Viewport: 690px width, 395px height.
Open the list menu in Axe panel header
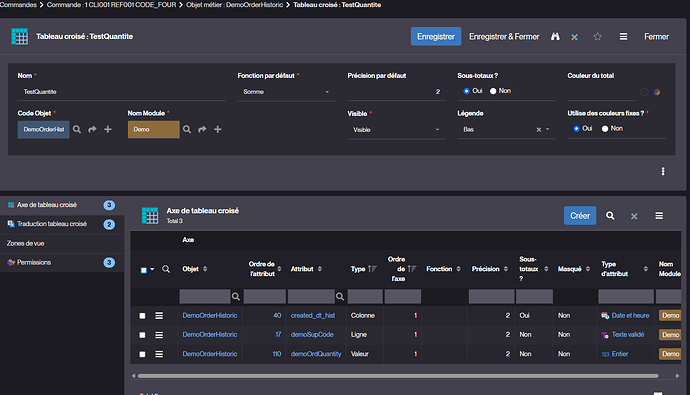(x=659, y=216)
